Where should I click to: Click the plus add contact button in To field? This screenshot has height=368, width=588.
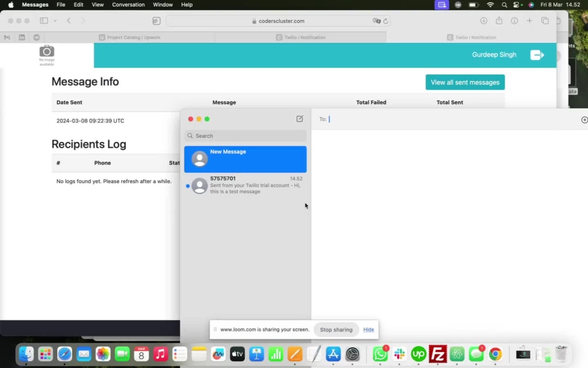tap(584, 120)
